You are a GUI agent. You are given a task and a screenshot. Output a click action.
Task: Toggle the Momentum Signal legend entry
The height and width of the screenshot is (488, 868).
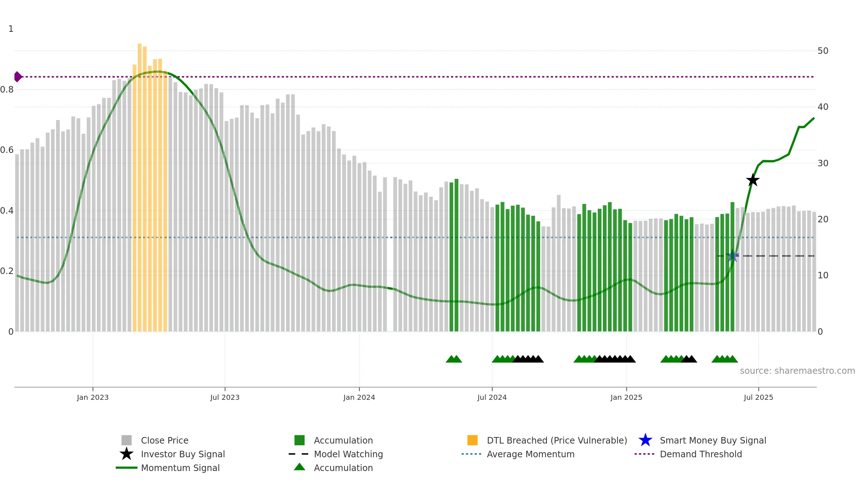coord(168,468)
